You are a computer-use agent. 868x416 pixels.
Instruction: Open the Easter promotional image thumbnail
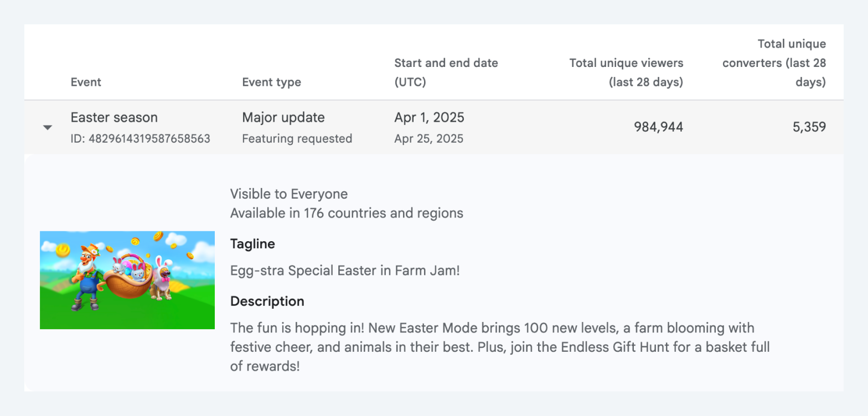click(x=127, y=280)
